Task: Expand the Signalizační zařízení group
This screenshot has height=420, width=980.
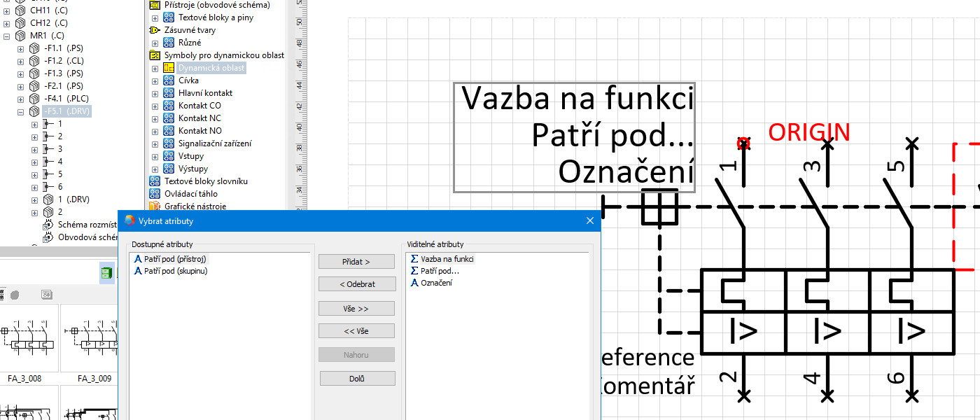Action: [155, 143]
